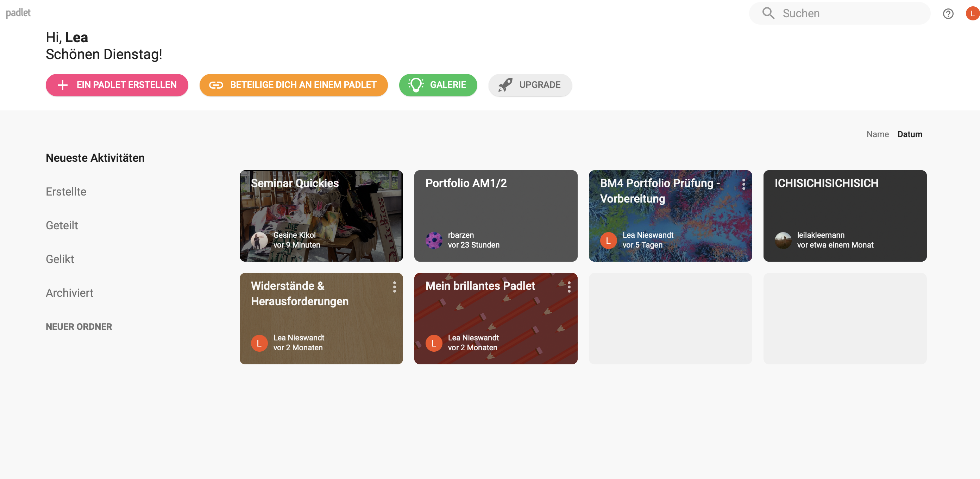The width and height of the screenshot is (980, 479).
Task: Click the Upgrade rocket icon
Action: (x=505, y=85)
